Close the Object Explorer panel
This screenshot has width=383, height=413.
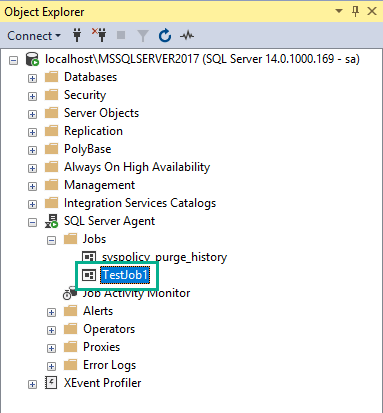(372, 11)
